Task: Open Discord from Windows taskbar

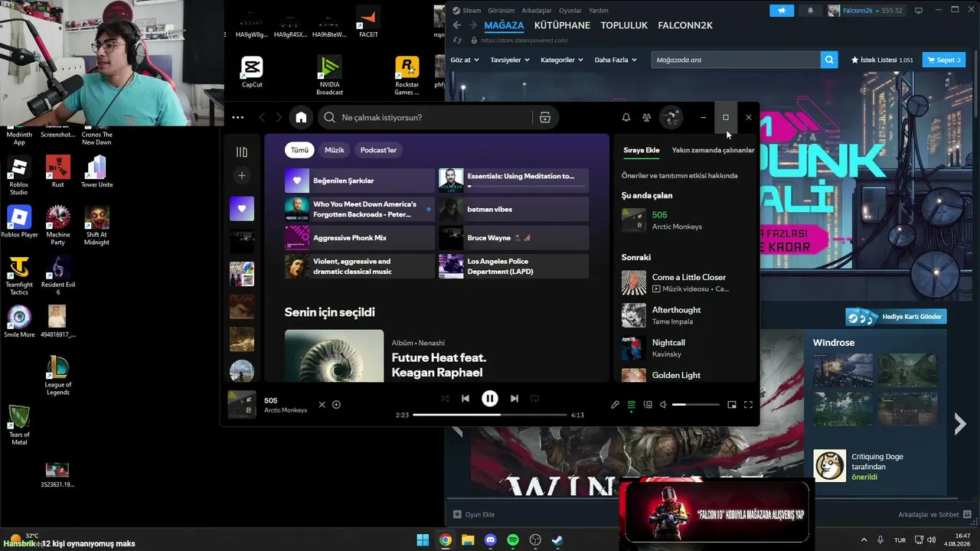Action: (491, 540)
